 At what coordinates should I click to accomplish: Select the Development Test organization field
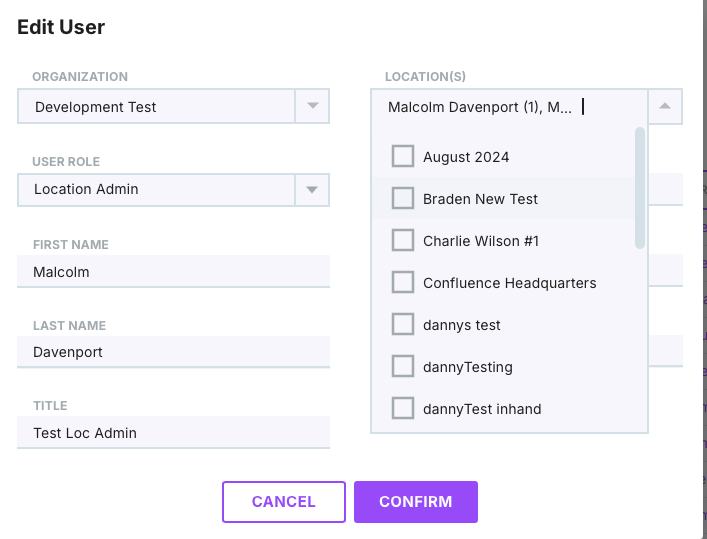tap(156, 107)
